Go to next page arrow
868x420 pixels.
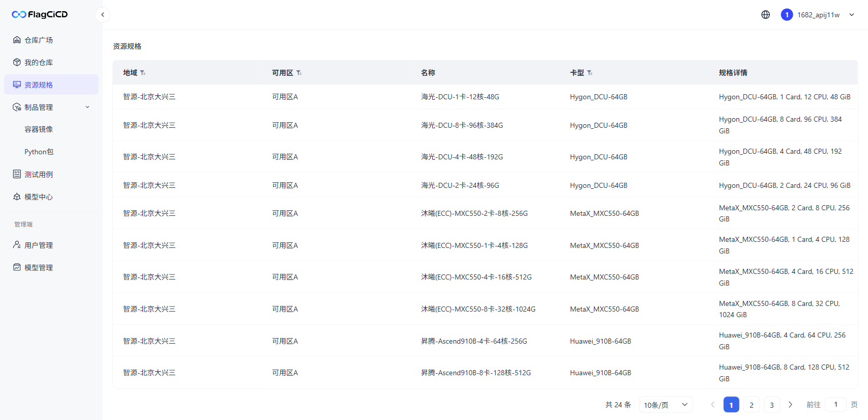pos(790,405)
